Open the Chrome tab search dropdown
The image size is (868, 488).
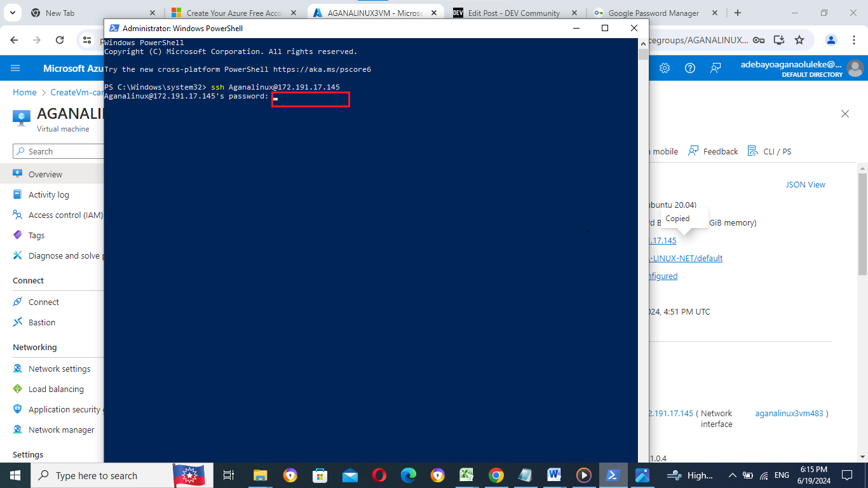tap(13, 13)
